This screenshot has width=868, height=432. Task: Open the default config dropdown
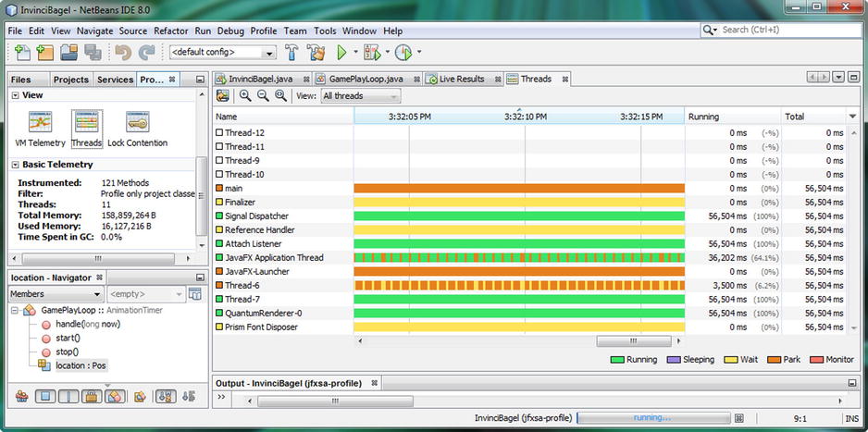pyautogui.click(x=222, y=53)
